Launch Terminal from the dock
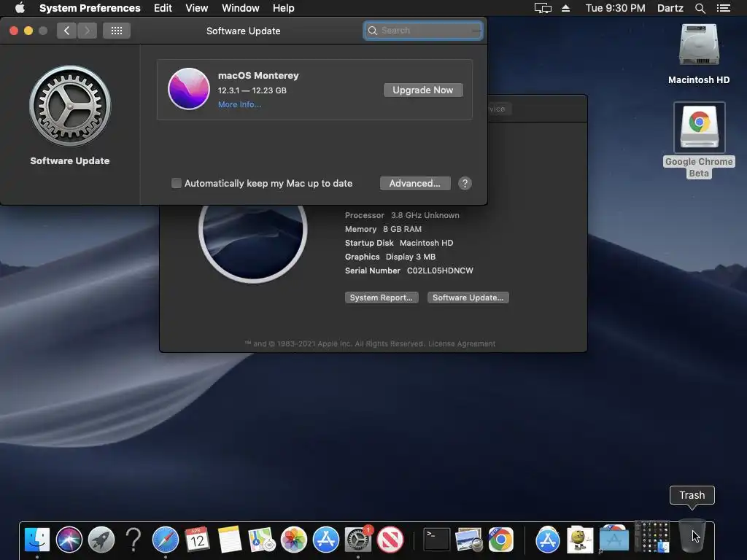Viewport: 747px width, 560px height. tap(436, 540)
